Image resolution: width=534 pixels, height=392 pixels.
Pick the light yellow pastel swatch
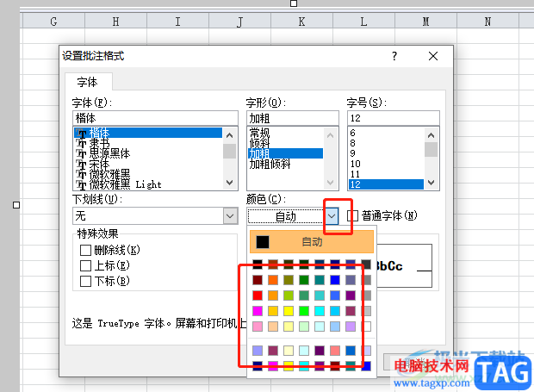289,327
